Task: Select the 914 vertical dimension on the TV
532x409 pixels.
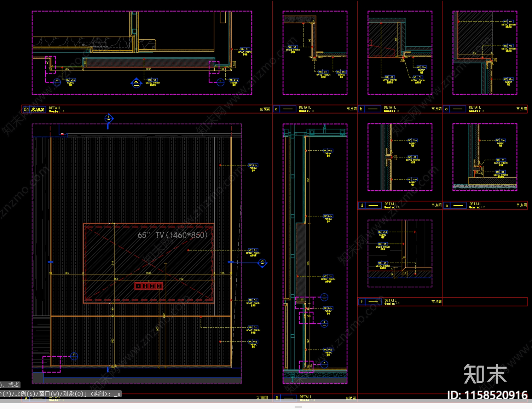Action: pos(113,263)
